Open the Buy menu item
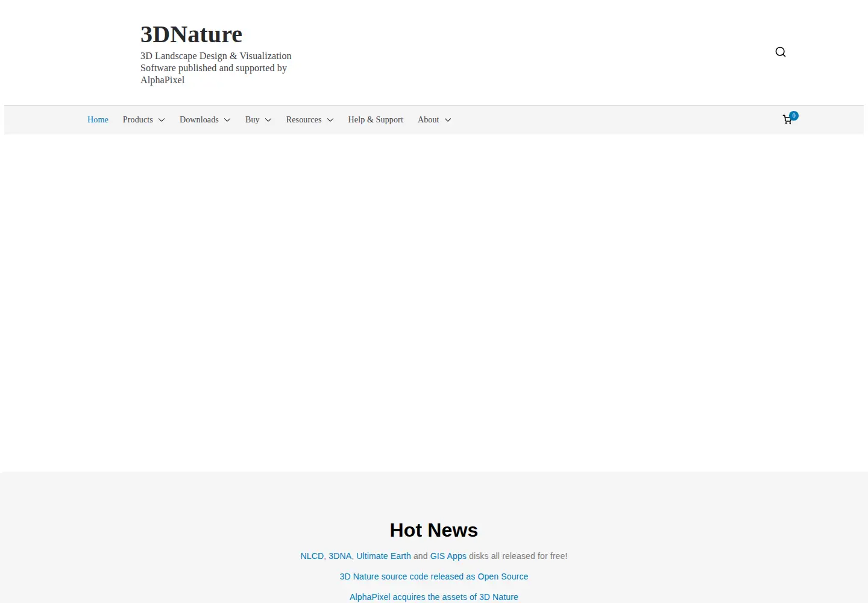 [252, 119]
